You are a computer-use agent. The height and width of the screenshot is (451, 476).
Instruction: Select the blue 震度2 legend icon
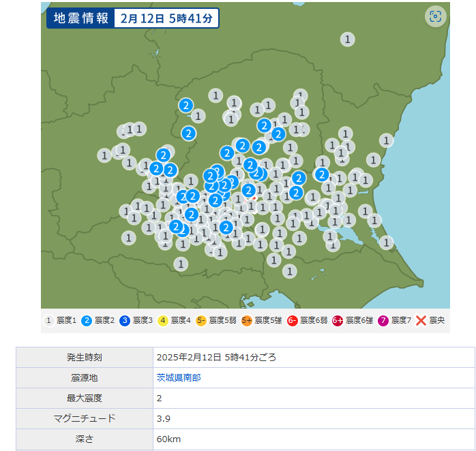point(87,320)
